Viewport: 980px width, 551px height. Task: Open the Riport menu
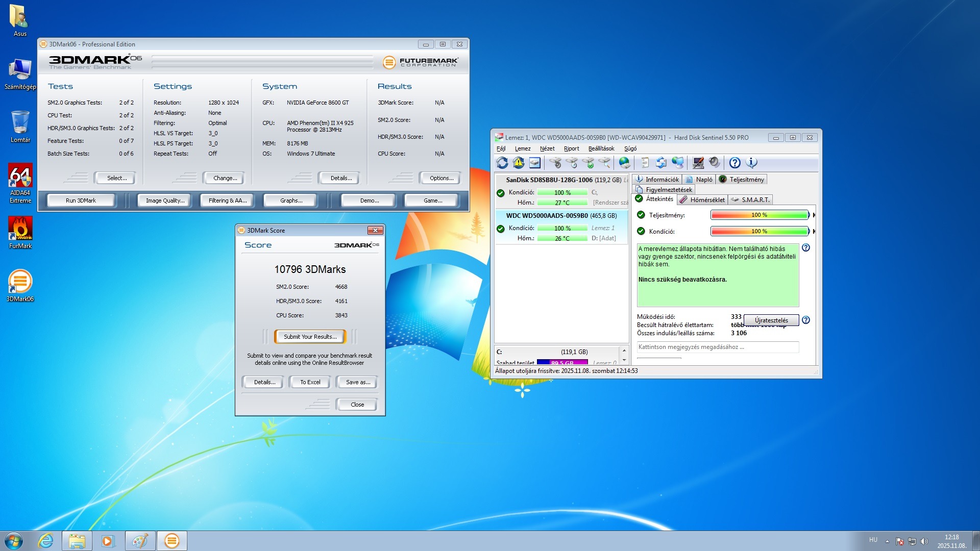point(571,148)
